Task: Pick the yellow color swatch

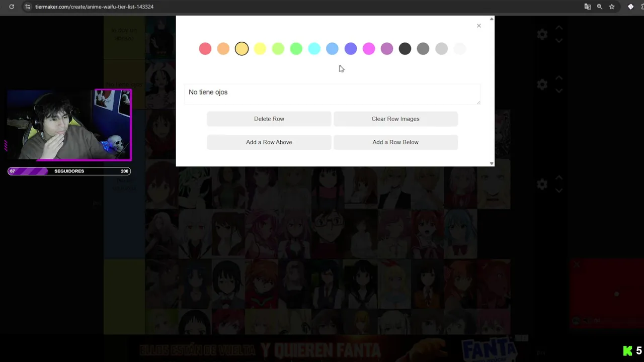Action: tap(260, 49)
